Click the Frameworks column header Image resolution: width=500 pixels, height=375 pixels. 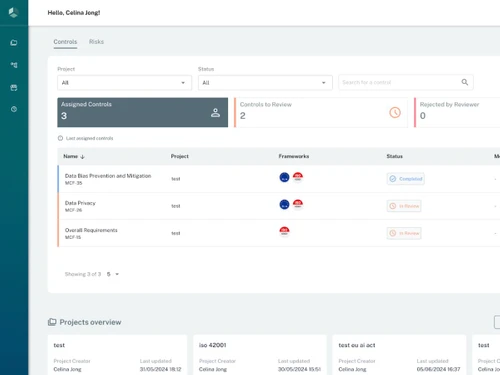coord(294,156)
